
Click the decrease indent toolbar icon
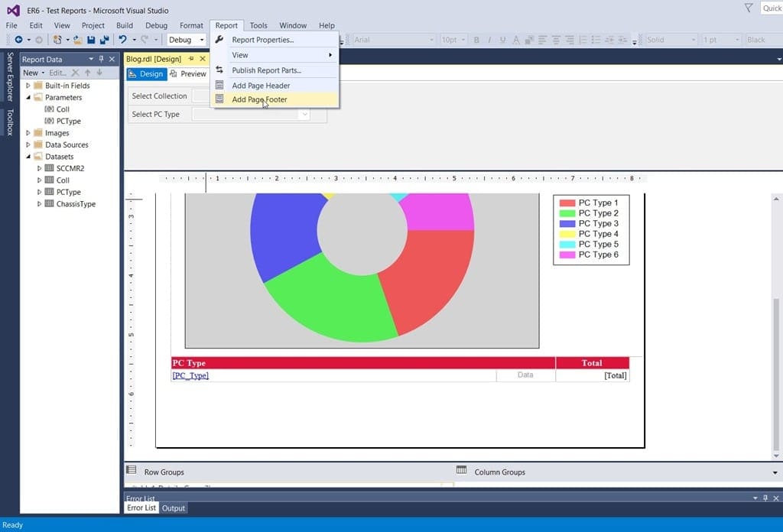(609, 40)
